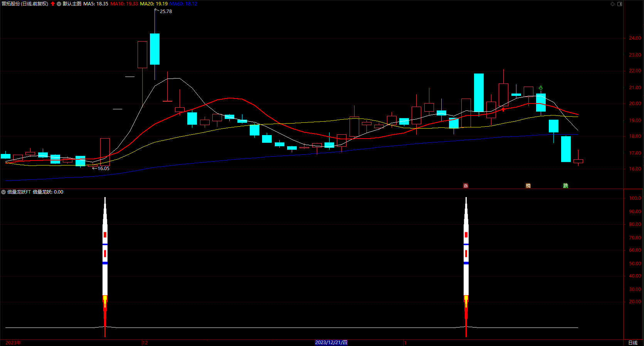Click the 20.00 sub-chart axis label
Viewport: 644px width, 346px height.
[635, 302]
